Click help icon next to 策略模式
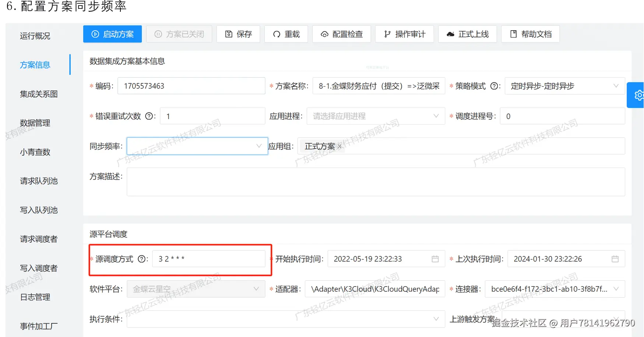 495,86
